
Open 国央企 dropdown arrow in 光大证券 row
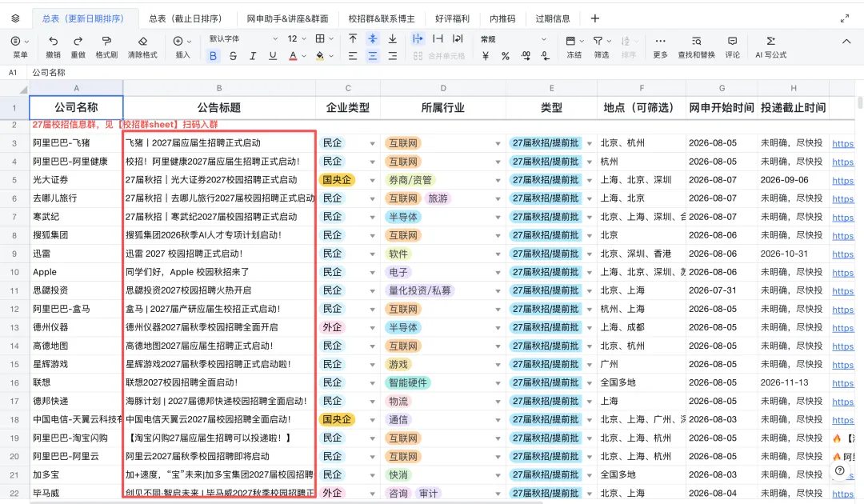[373, 181]
